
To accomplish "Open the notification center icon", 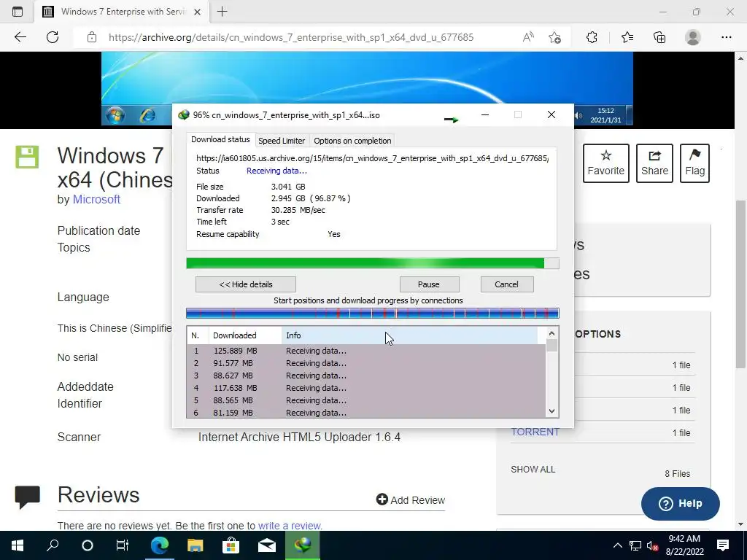I will tap(723, 545).
